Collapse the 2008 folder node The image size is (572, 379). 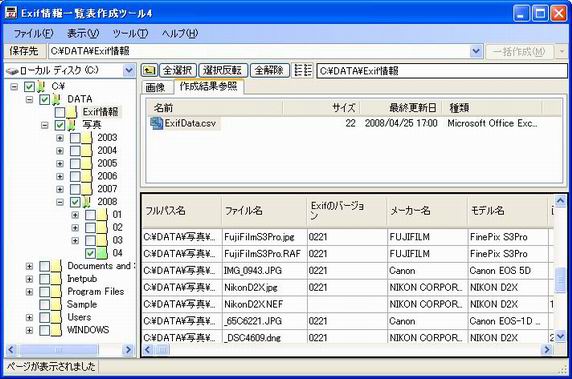pyautogui.click(x=60, y=202)
